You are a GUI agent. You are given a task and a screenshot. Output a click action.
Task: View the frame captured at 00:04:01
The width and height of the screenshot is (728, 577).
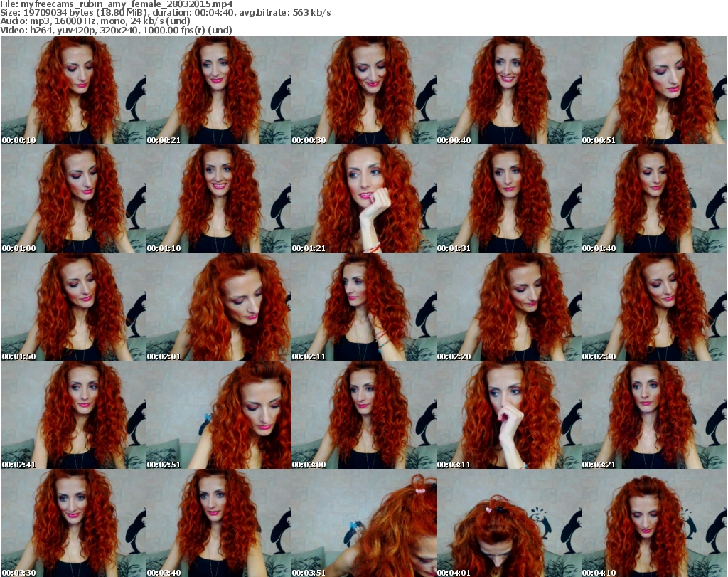coord(508,523)
